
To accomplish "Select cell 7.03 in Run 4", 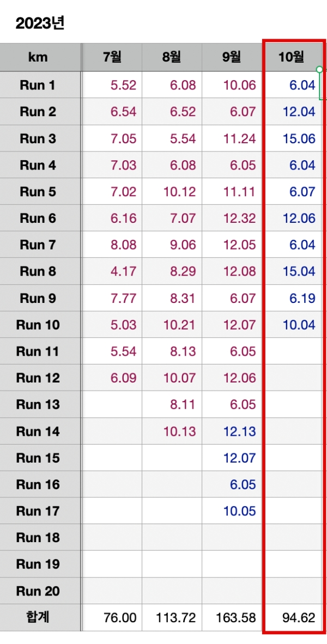I will point(112,165).
